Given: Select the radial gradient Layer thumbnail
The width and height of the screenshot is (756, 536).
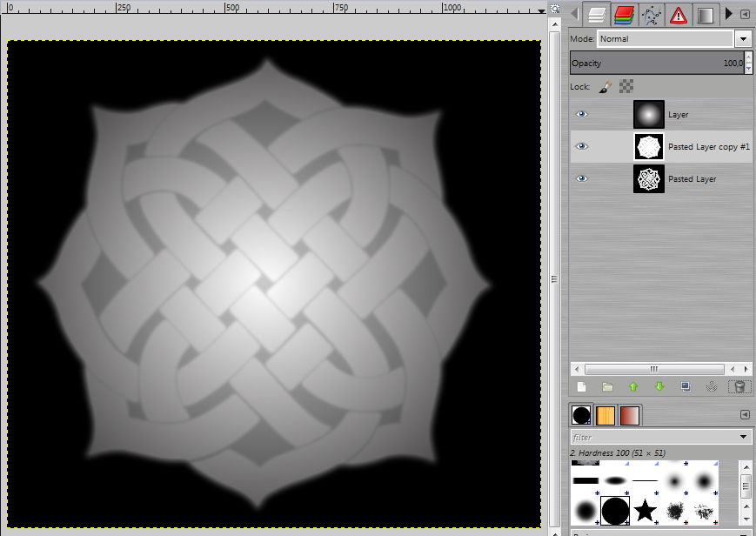Looking at the screenshot, I should pyautogui.click(x=649, y=114).
